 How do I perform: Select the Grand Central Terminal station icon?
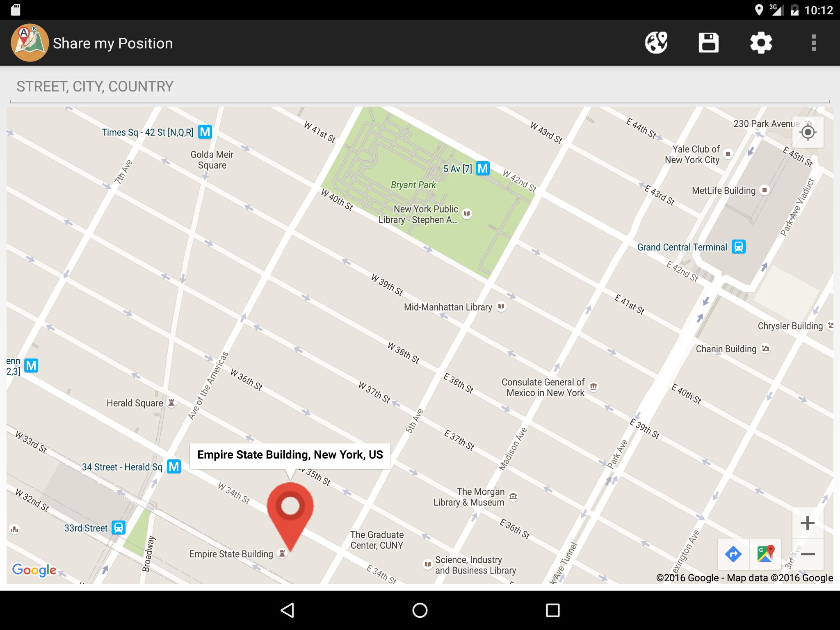pyautogui.click(x=739, y=247)
